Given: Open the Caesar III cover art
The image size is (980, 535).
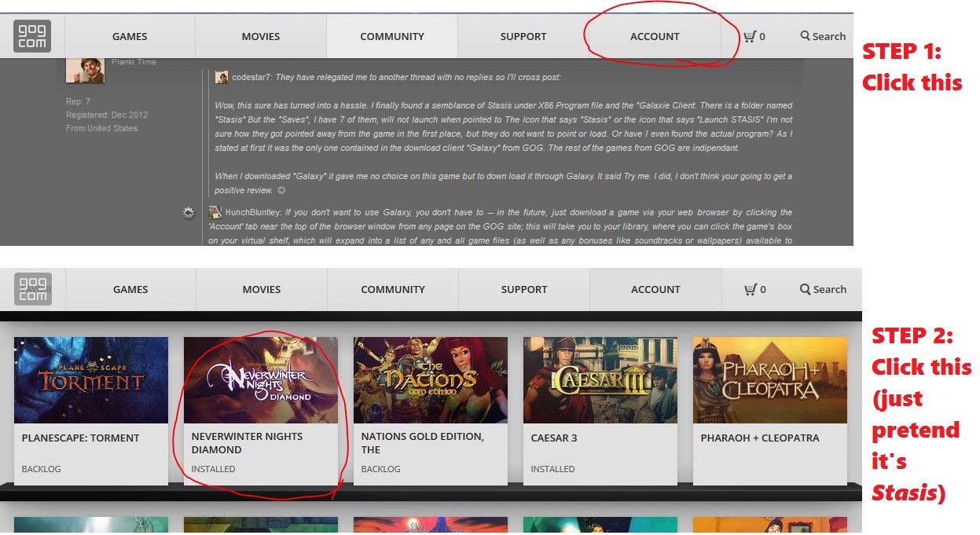Looking at the screenshot, I should coord(600,380).
